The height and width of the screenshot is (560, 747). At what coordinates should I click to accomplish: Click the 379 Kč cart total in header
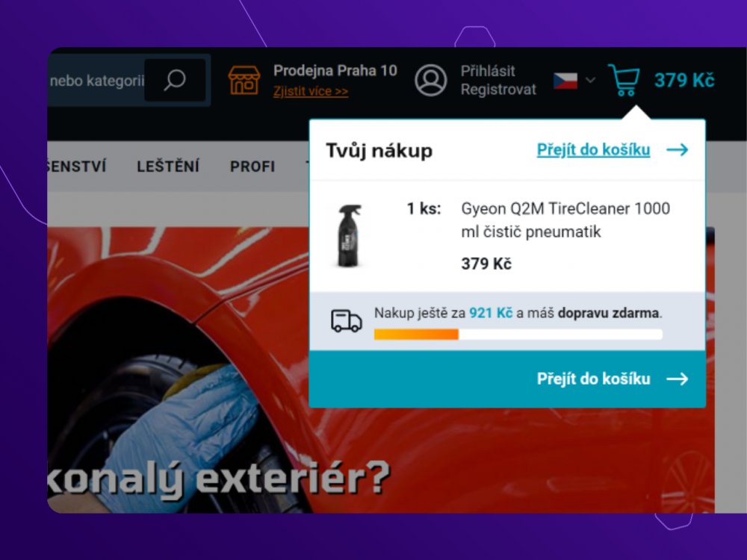tap(684, 81)
